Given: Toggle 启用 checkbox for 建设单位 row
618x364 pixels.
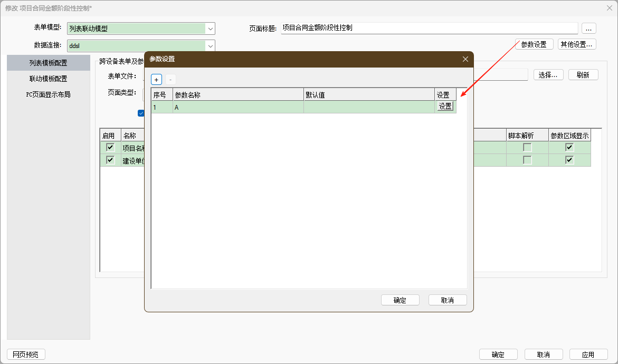Looking at the screenshot, I should tap(110, 160).
